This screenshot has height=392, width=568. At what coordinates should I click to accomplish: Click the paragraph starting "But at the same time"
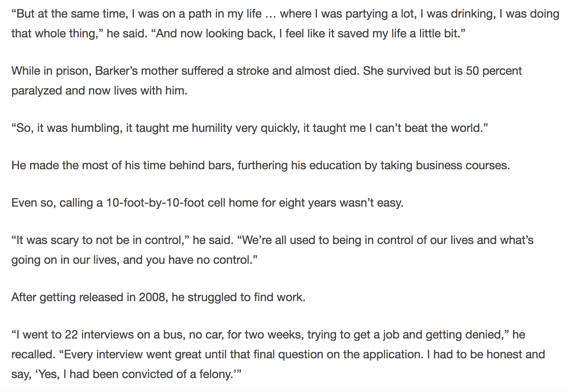(x=285, y=23)
